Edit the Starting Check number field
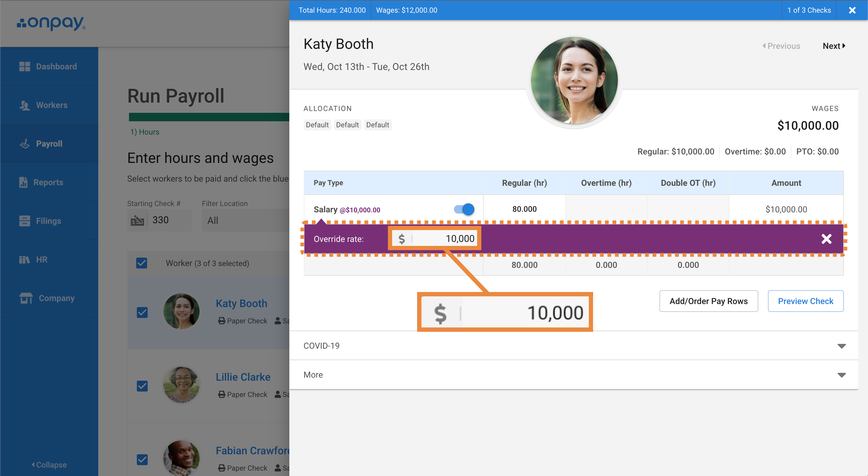Image resolution: width=868 pixels, height=476 pixels. point(170,220)
